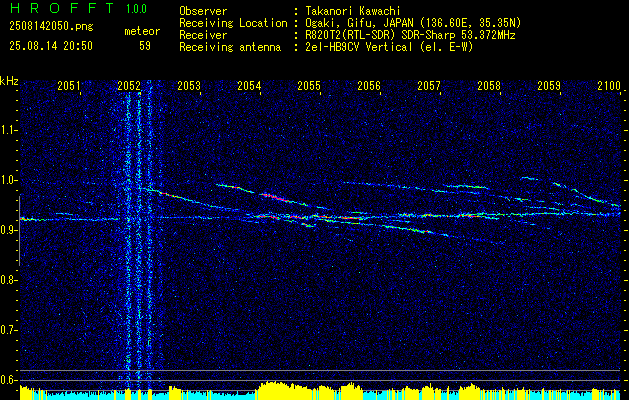Click the meteor count 59
629x400 pixels.
[x=145, y=46]
